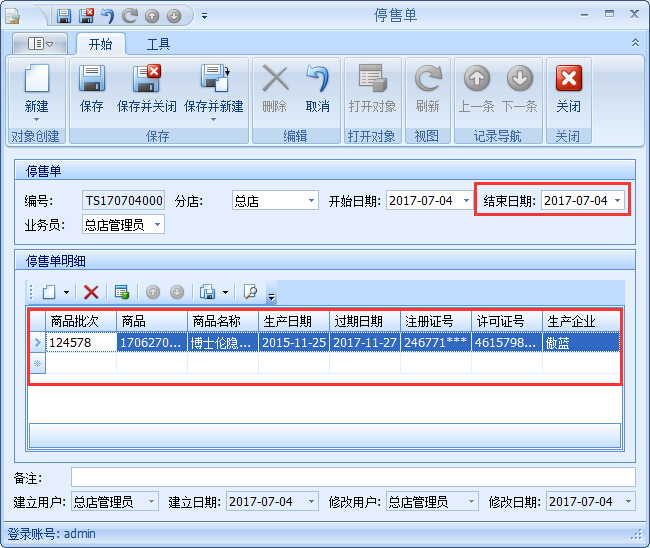This screenshot has width=650, height=548.
Task: Click the 商品 column header
Action: [152, 321]
